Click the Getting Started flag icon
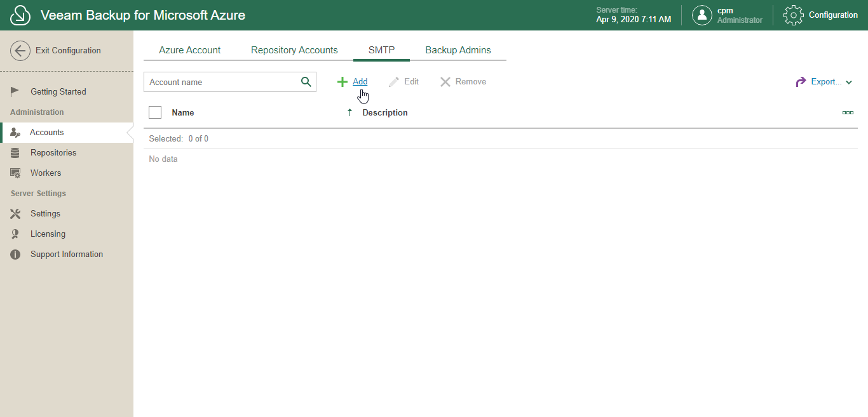 point(15,91)
